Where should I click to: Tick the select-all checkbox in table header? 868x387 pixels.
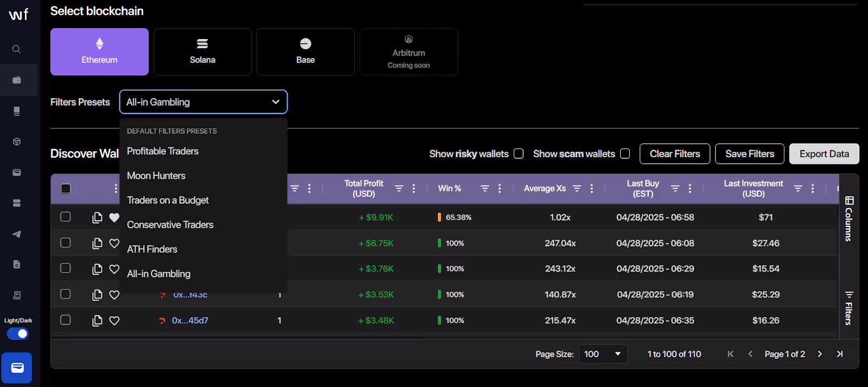66,189
